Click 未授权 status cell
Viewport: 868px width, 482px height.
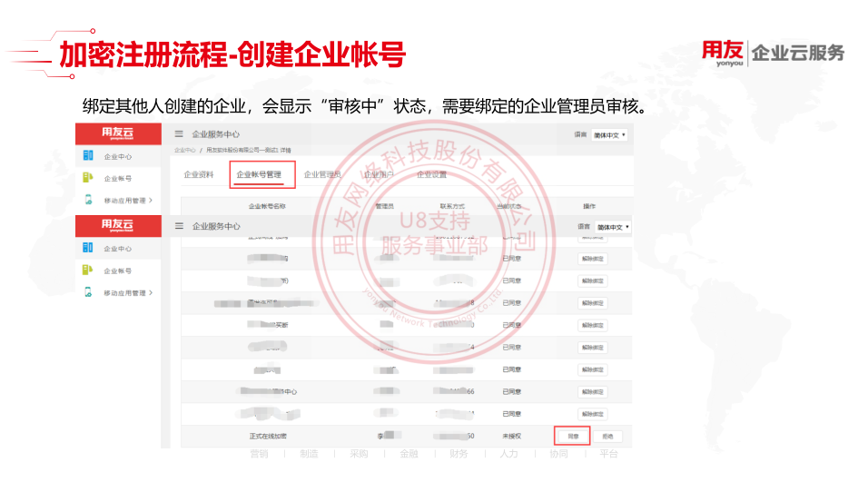511,436
